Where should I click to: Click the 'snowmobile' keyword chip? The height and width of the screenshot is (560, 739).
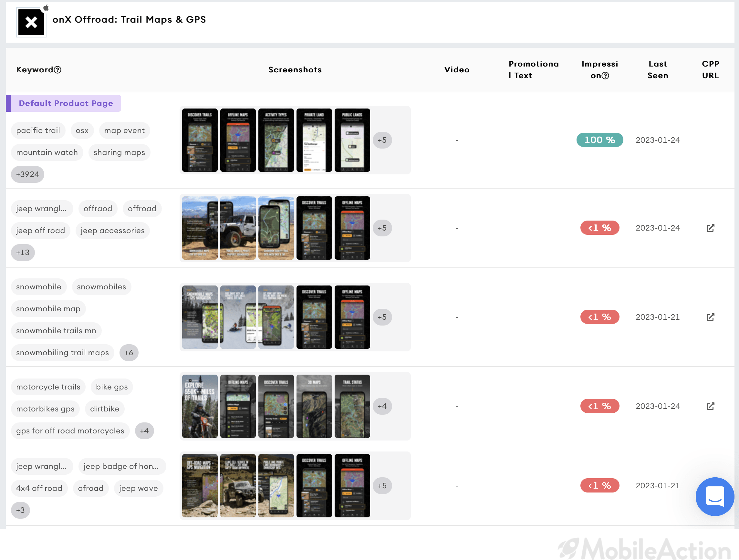(39, 287)
